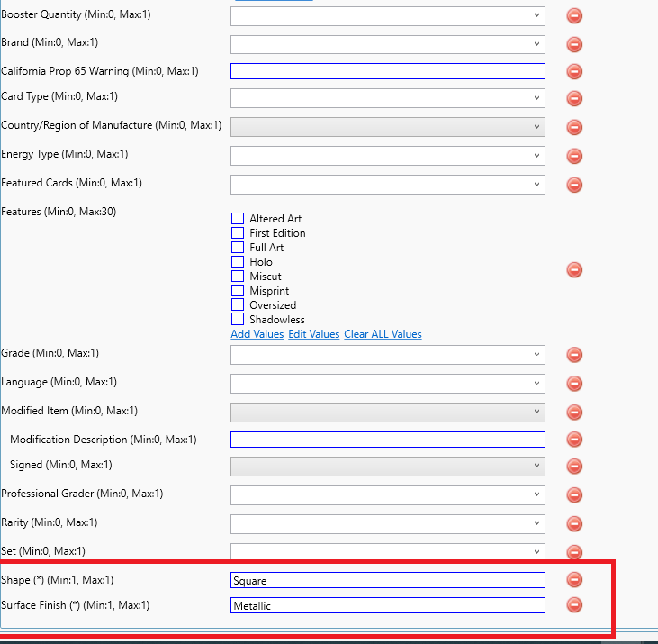This screenshot has width=658, height=644.
Task: Remove the Features attribute row
Action: coord(574,269)
